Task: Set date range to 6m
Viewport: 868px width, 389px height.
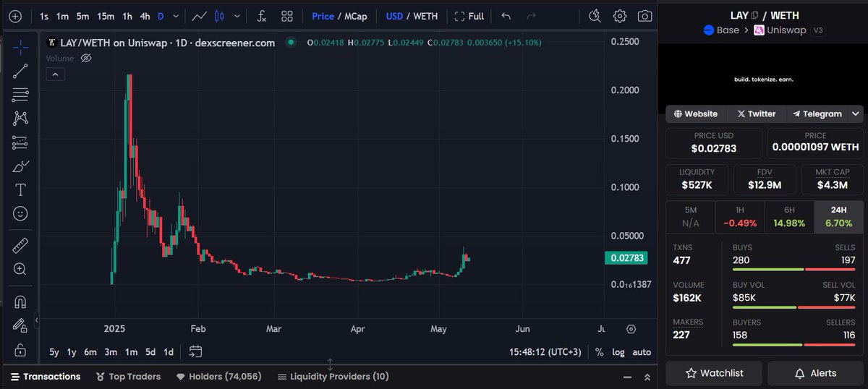Action: (x=90, y=352)
